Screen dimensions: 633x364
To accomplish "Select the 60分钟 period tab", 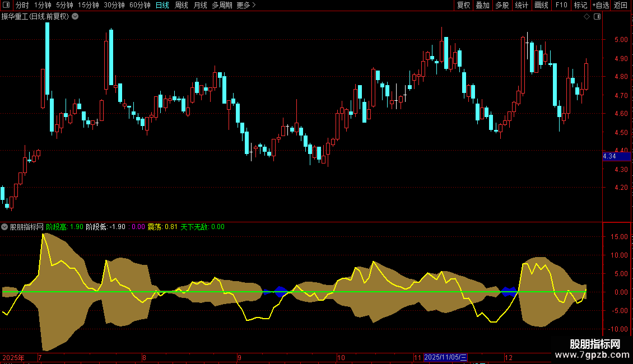I will click(140, 5).
